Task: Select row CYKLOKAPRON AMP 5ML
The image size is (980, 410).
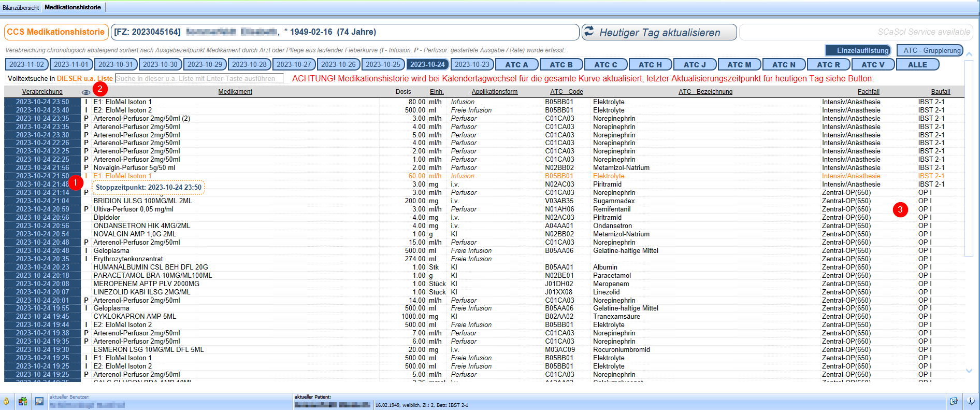Action: click(484, 317)
